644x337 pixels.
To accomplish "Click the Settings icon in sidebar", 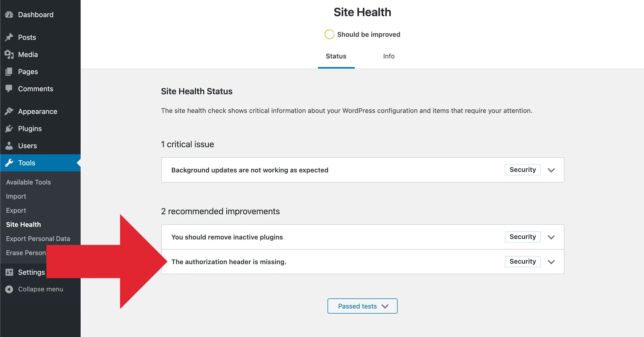I will (9, 272).
